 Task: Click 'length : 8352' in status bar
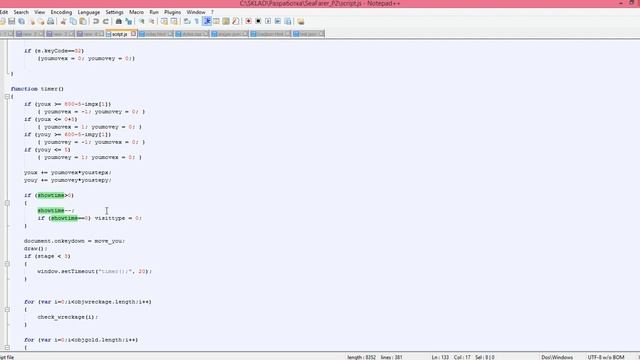pos(362,358)
